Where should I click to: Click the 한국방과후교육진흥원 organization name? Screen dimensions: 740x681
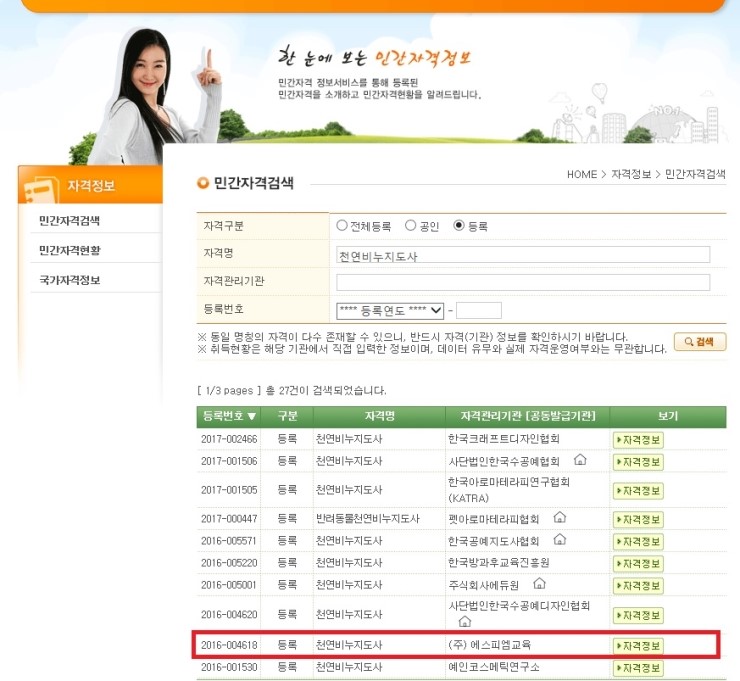[498, 563]
